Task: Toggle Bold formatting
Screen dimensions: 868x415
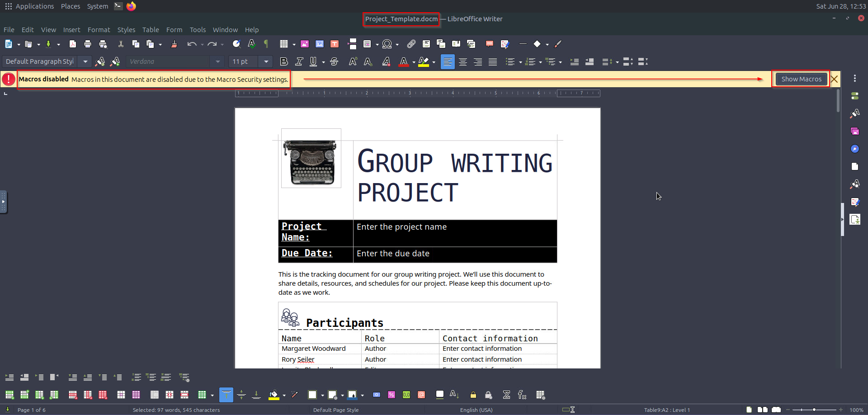Action: click(284, 61)
